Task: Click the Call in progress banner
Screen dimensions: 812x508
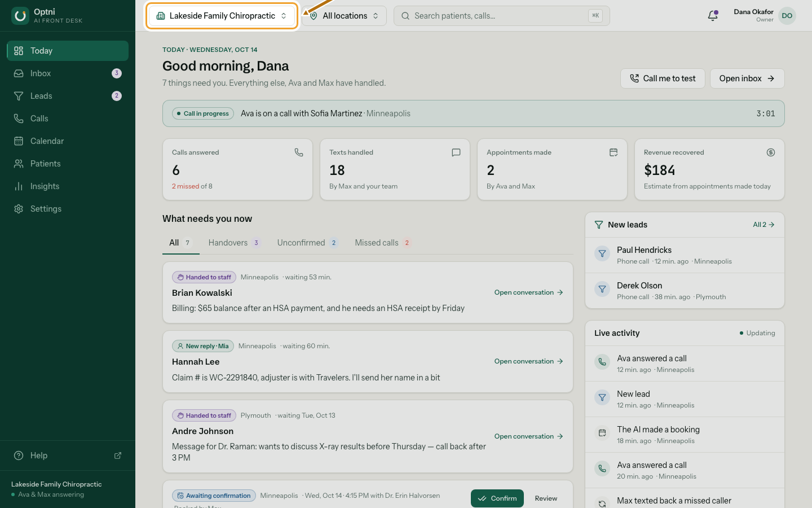Action: 474,113
